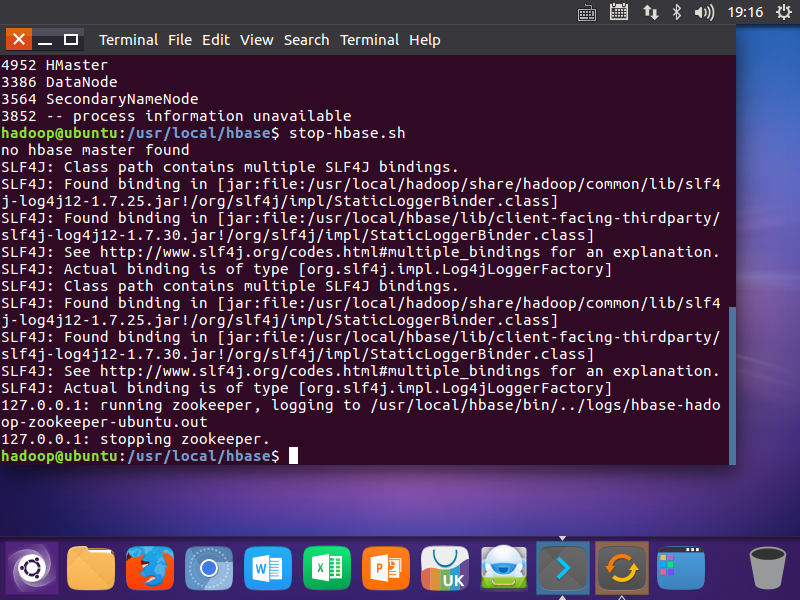Viewport: 800px width, 600px height.
Task: Launch Firefox from the dock
Action: pos(150,568)
